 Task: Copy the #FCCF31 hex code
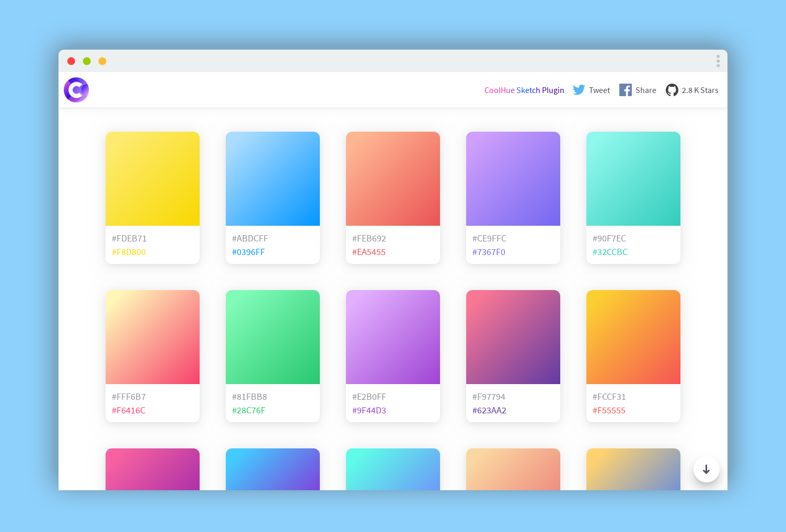tap(609, 397)
